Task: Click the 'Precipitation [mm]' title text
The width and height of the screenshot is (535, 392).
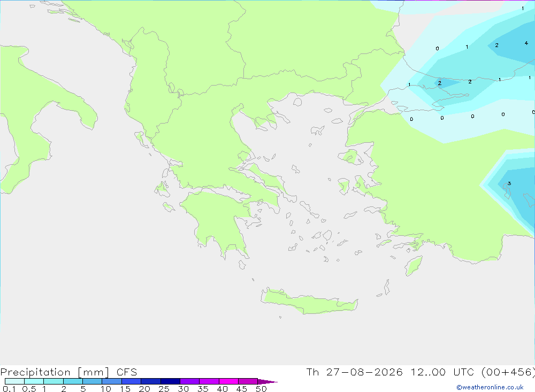Action: [x=55, y=372]
